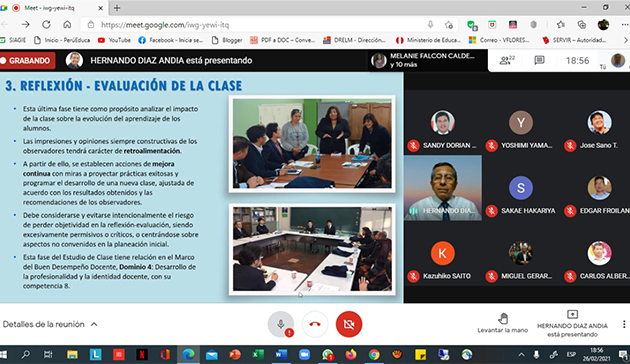Open Word from the taskbar

pyautogui.click(x=281, y=354)
